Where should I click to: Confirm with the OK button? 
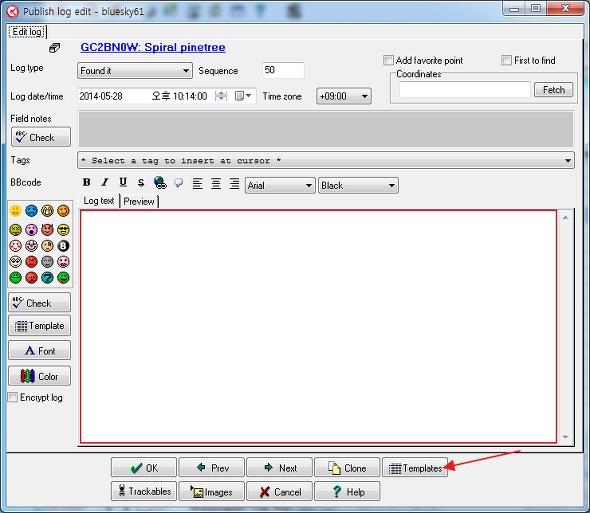[144, 468]
